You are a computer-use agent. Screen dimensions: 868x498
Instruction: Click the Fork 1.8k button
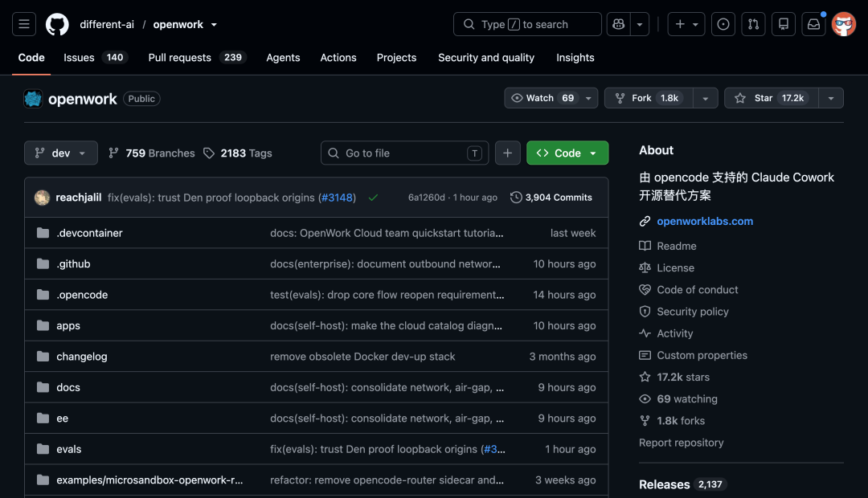649,98
